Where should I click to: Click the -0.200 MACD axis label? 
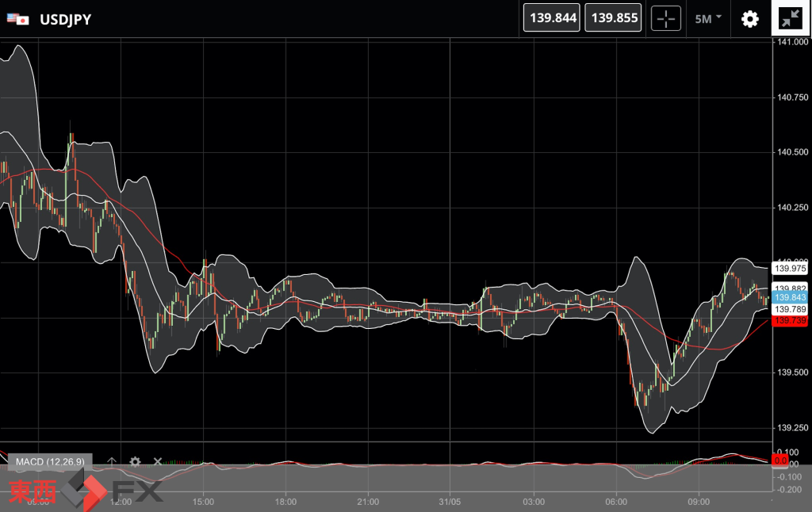pyautogui.click(x=791, y=489)
